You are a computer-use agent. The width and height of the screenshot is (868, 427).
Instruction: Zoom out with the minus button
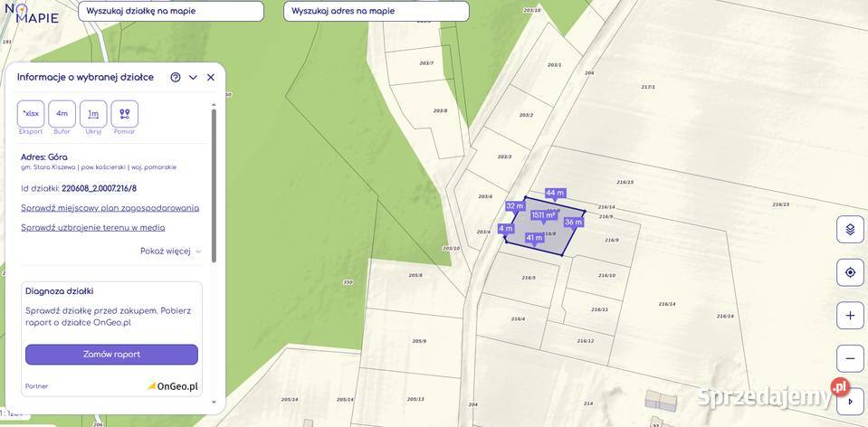point(850,359)
